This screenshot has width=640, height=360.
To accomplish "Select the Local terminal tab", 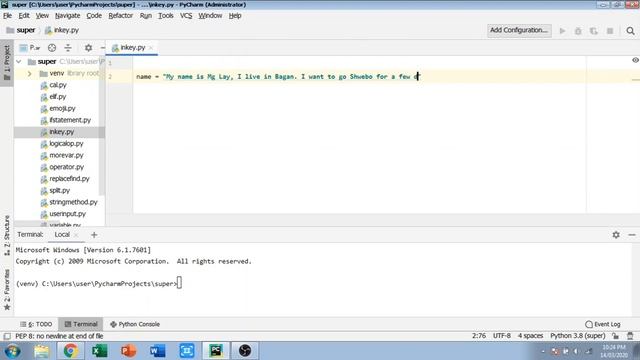I will [x=62, y=235].
